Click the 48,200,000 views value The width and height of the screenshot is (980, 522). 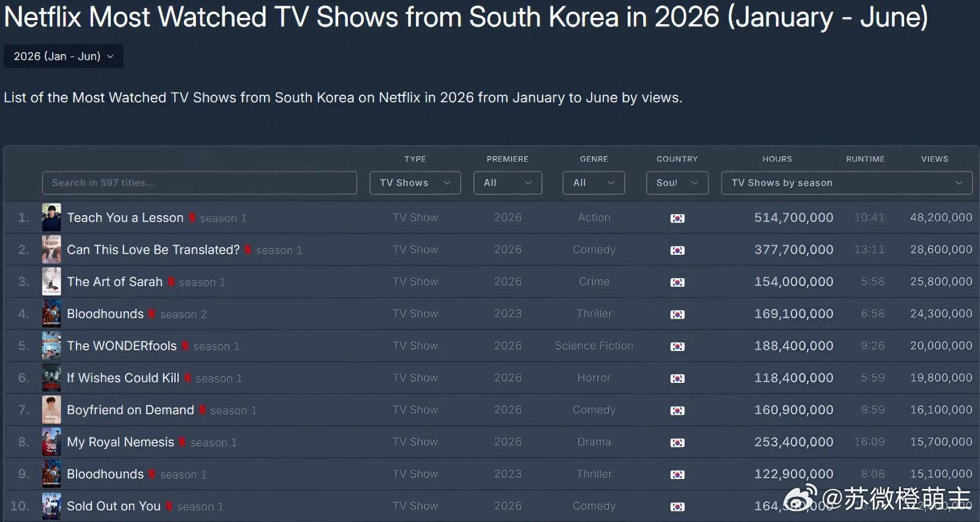pos(941,217)
